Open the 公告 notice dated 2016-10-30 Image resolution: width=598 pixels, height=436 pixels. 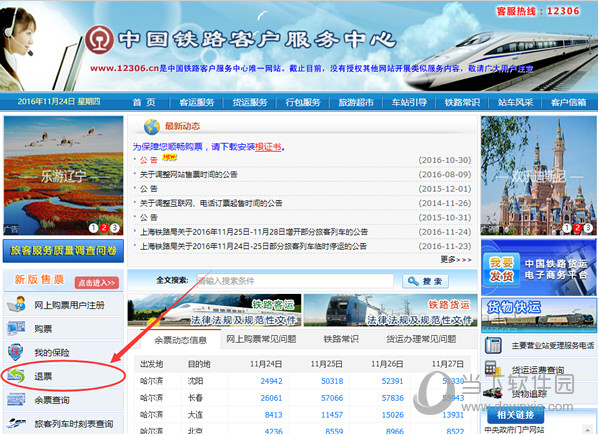coord(148,160)
